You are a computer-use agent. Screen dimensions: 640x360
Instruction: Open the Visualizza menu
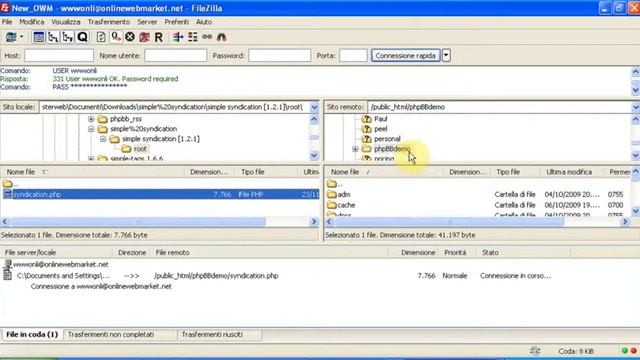(x=66, y=22)
